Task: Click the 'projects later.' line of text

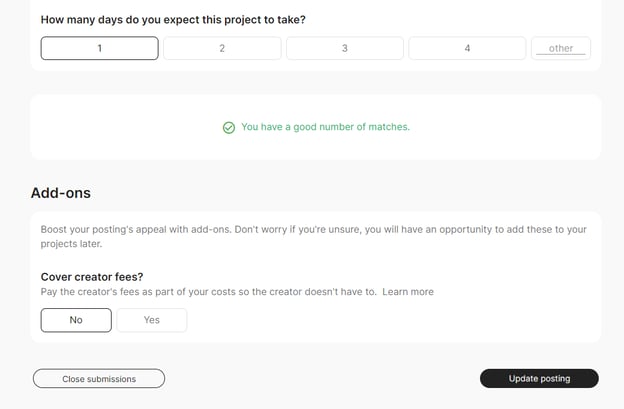Action: tap(76, 244)
